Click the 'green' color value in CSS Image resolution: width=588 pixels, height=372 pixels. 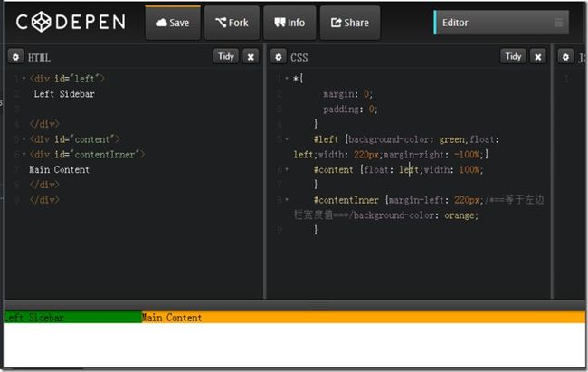[x=452, y=139]
